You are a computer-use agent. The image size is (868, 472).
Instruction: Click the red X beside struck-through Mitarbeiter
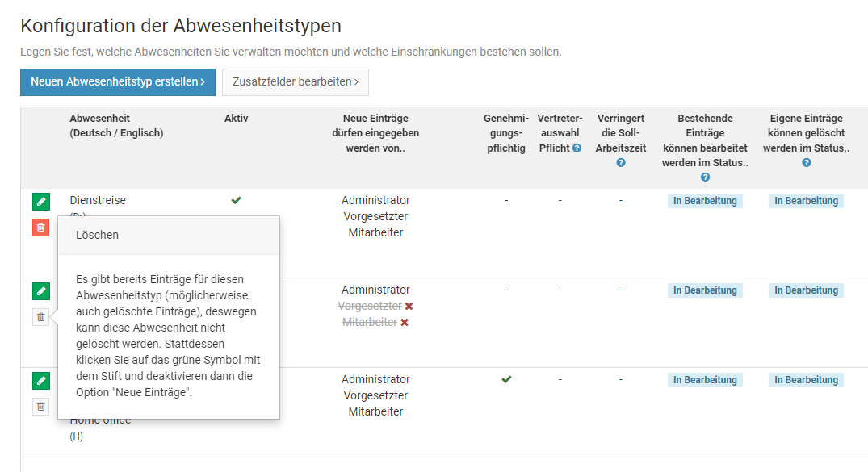(405, 323)
